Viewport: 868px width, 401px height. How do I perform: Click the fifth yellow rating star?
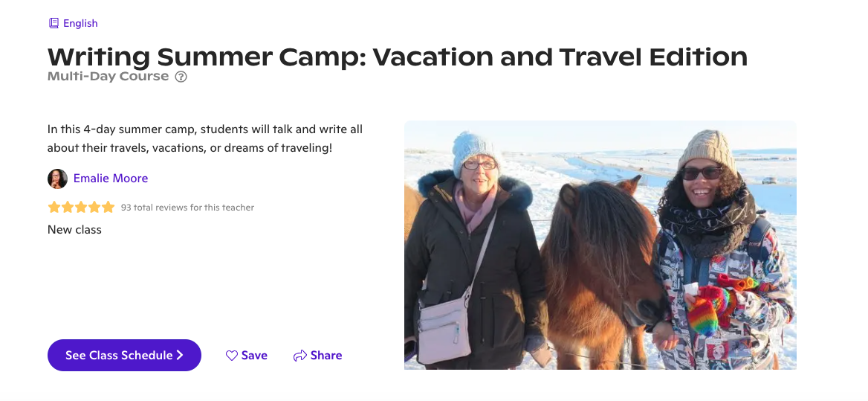[108, 208]
